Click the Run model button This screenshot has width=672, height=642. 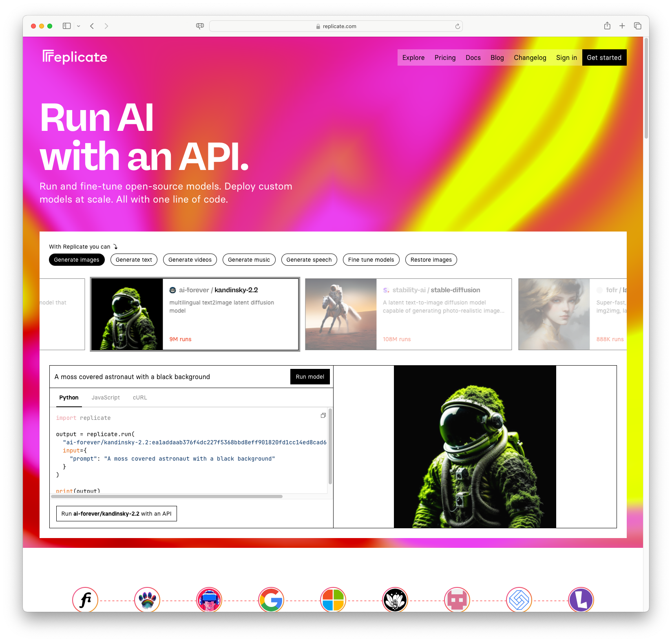click(x=310, y=377)
